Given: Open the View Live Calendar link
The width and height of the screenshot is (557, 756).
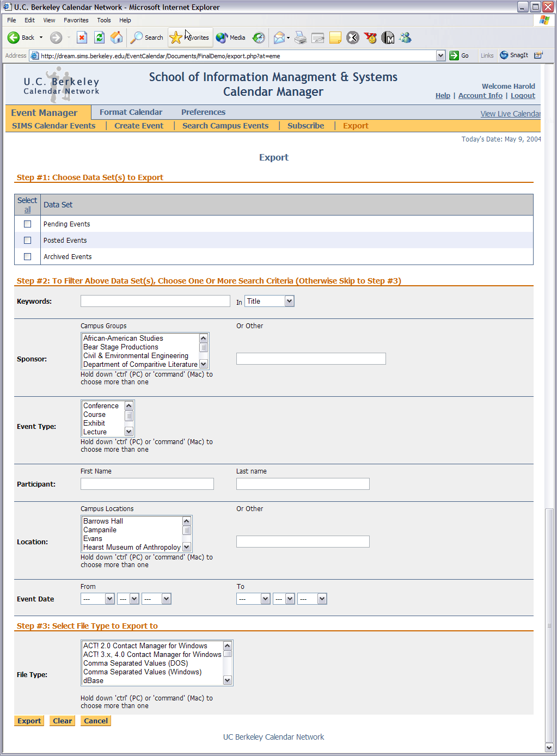Looking at the screenshot, I should (x=510, y=114).
